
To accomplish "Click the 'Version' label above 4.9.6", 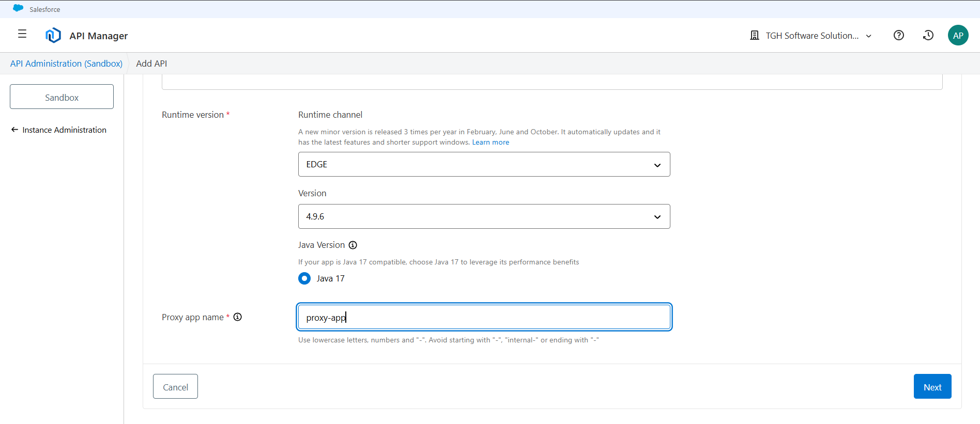I will point(312,193).
